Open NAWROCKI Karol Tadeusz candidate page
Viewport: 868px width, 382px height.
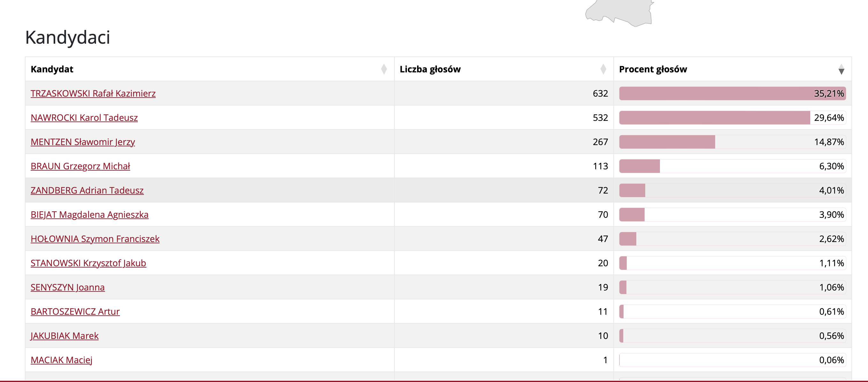pyautogui.click(x=84, y=117)
